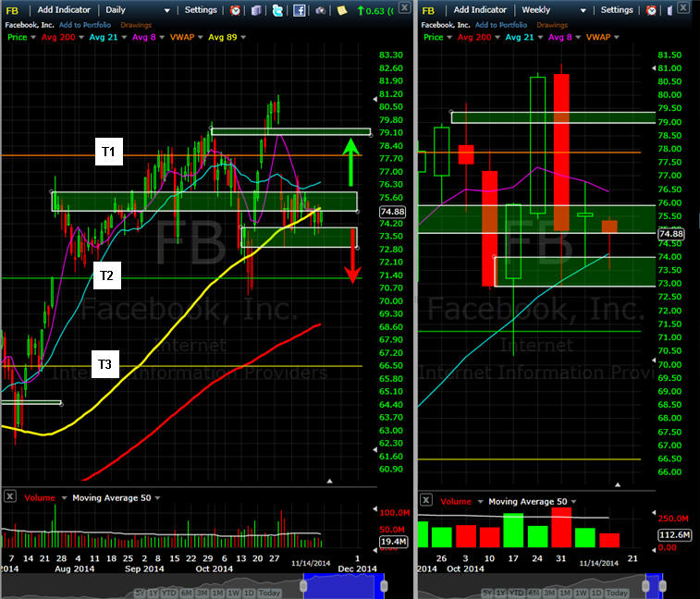Remove the Volume indicator on Weekly chart
This screenshot has width=700, height=599.
(x=426, y=500)
